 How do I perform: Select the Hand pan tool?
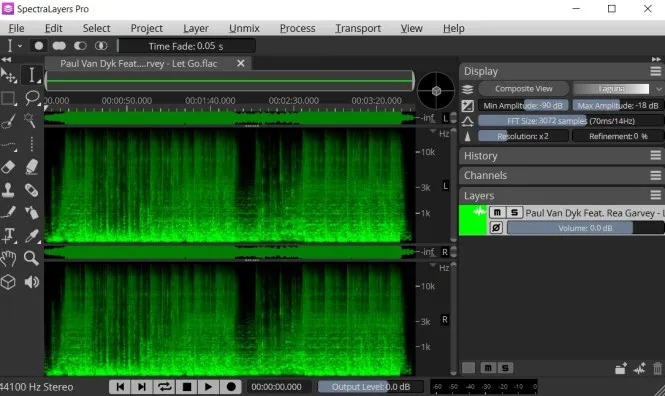(x=8, y=258)
